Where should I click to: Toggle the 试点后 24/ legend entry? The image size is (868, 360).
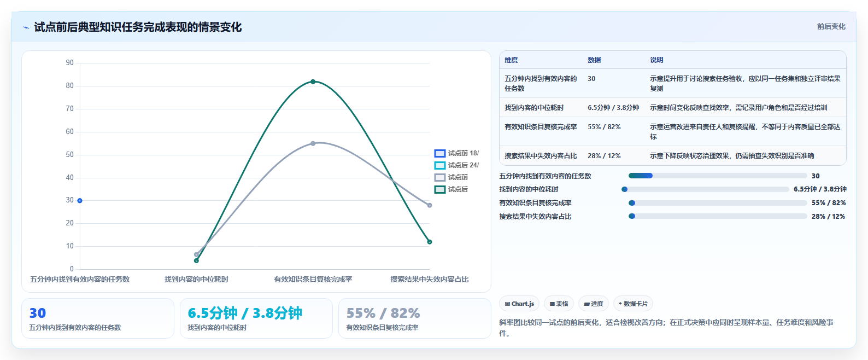coord(456,165)
